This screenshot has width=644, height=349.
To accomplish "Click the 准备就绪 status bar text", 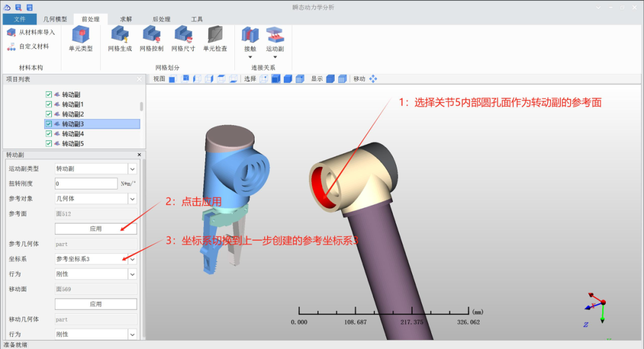I will coord(15,345).
